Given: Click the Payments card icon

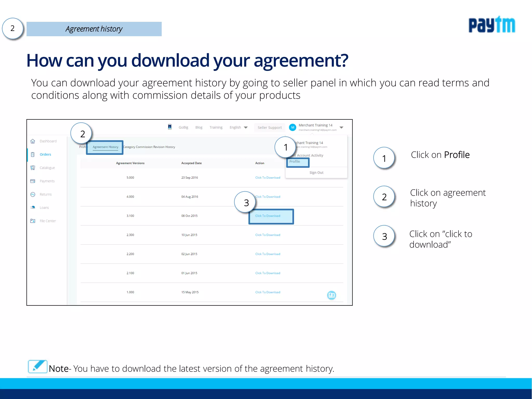Looking at the screenshot, I should (33, 181).
